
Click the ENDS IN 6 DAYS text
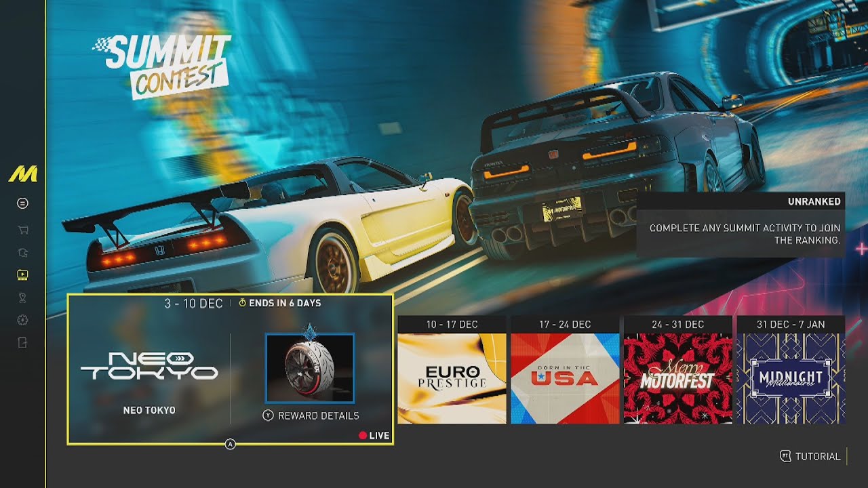[285, 303]
